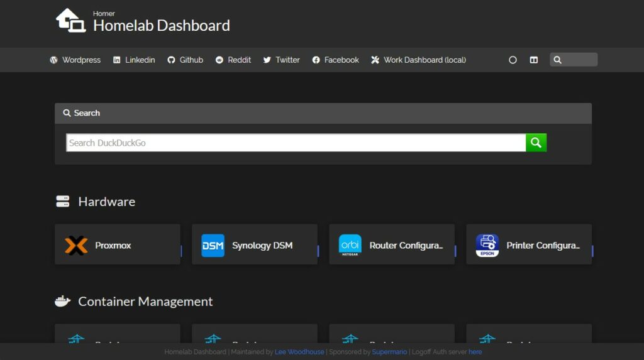Image resolution: width=644 pixels, height=360 pixels.
Task: Click the navbar search filter field
Action: [x=574, y=60]
